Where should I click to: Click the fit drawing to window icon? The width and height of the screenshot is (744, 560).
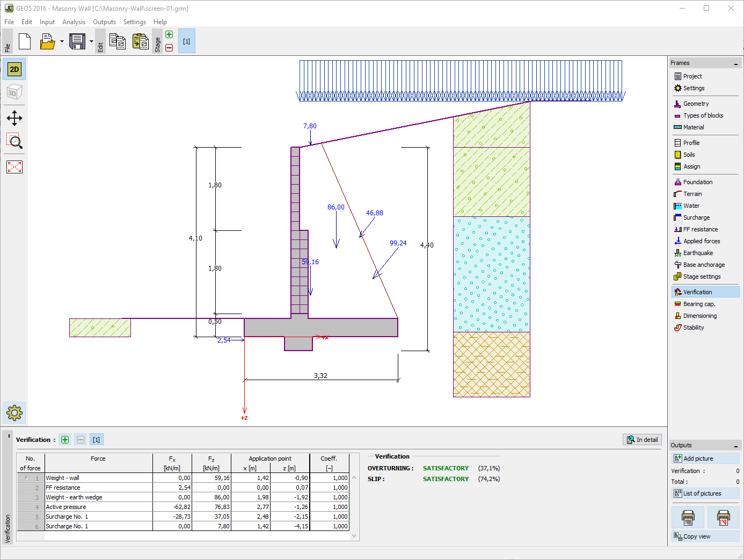(x=14, y=167)
